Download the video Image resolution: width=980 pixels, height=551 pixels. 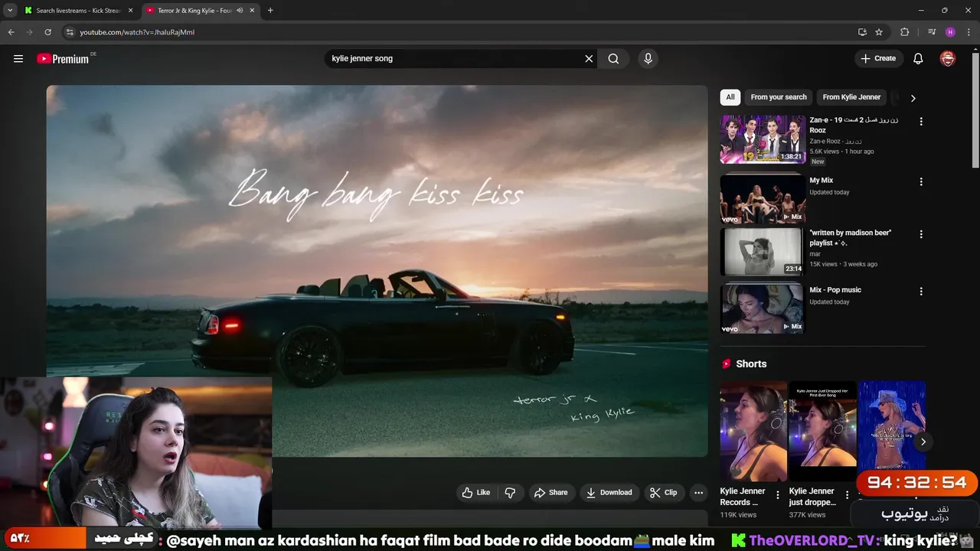[x=609, y=493]
